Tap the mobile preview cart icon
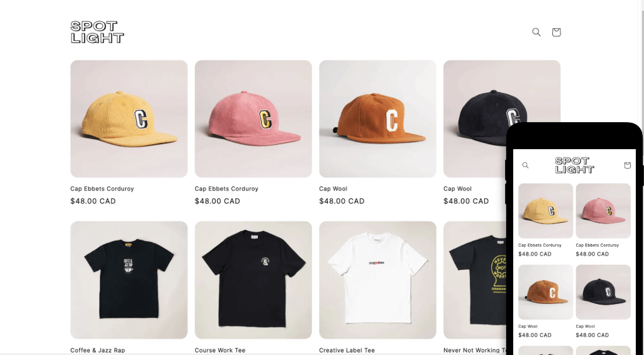Viewport: 644px width, 355px height. tap(627, 165)
